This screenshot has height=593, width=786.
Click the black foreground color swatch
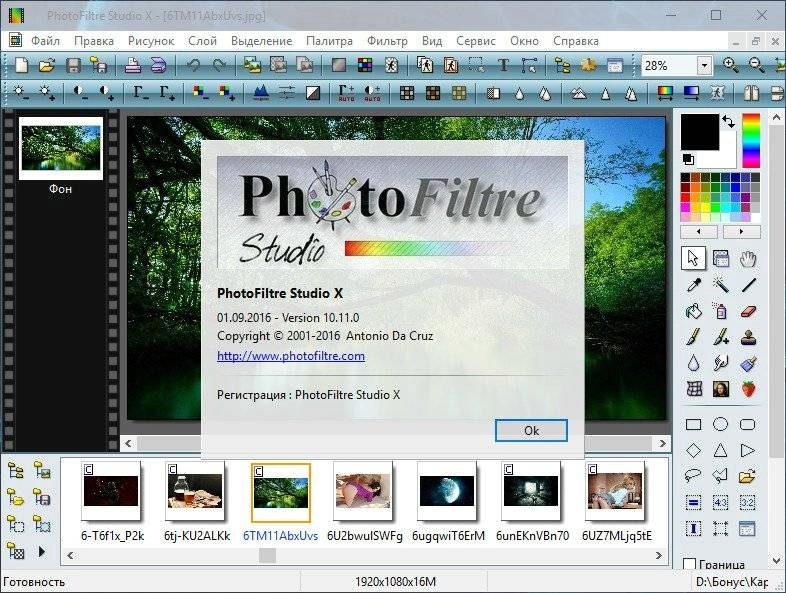(700, 132)
